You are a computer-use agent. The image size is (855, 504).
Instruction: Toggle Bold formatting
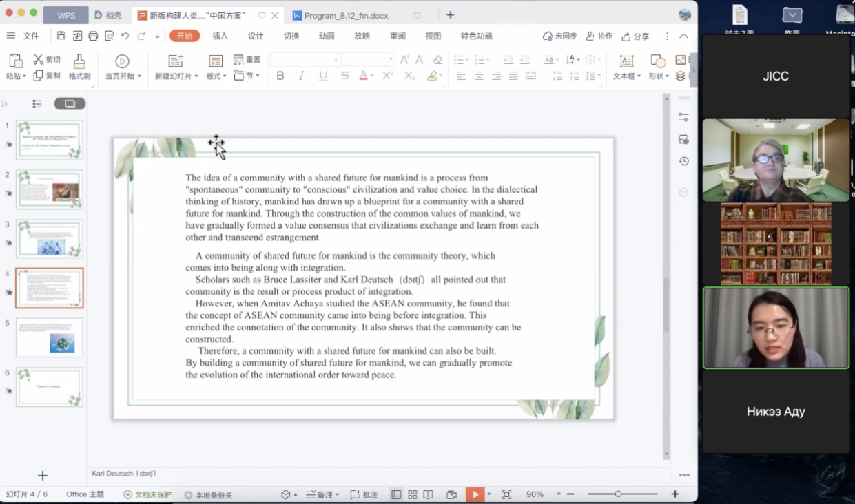point(280,76)
